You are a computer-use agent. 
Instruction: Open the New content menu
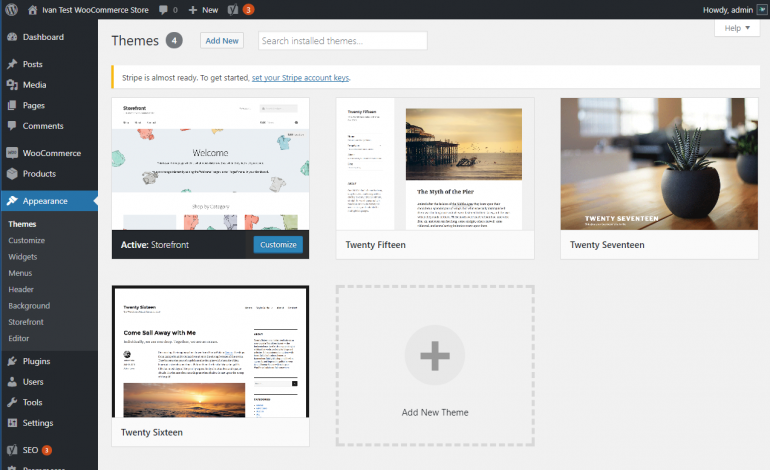(x=203, y=10)
